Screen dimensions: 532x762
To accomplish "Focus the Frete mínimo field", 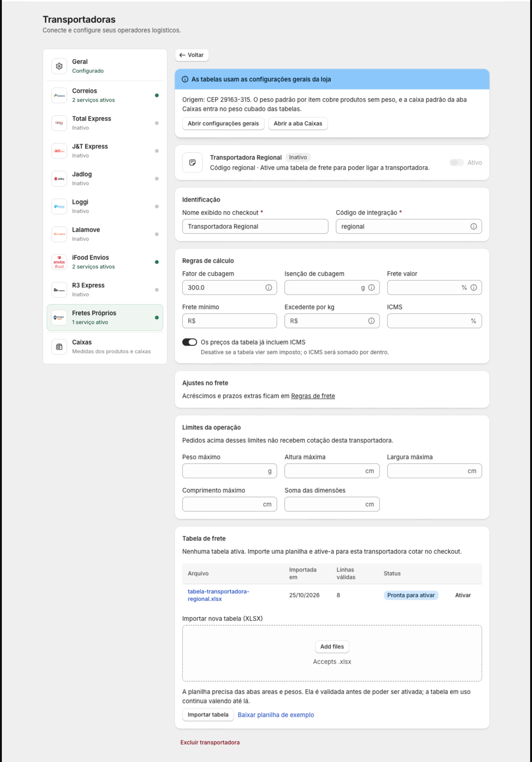I will click(229, 321).
